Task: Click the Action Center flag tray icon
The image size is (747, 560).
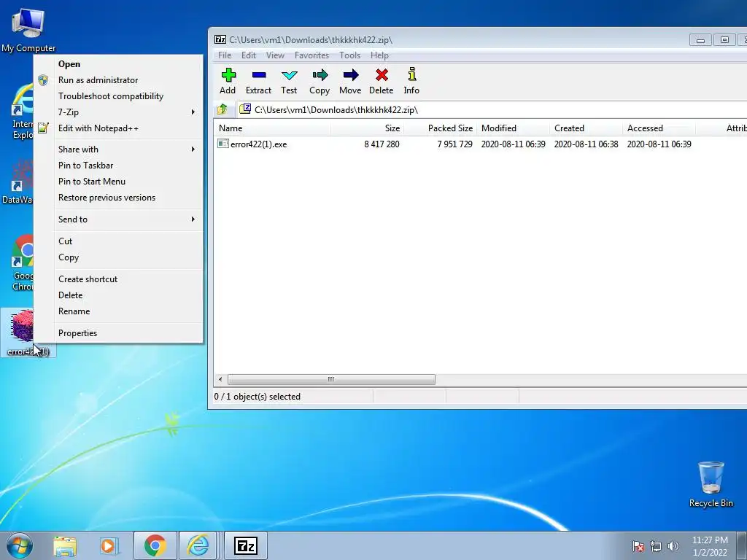Action: click(638, 546)
